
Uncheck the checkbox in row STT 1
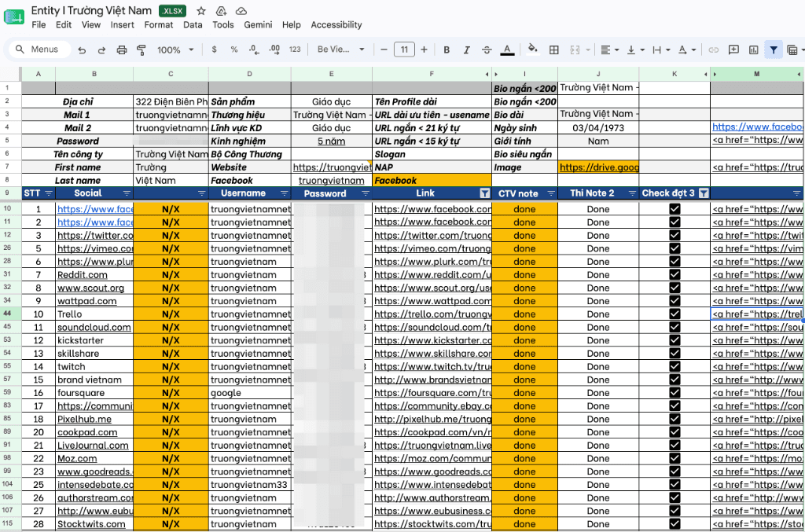(675, 209)
